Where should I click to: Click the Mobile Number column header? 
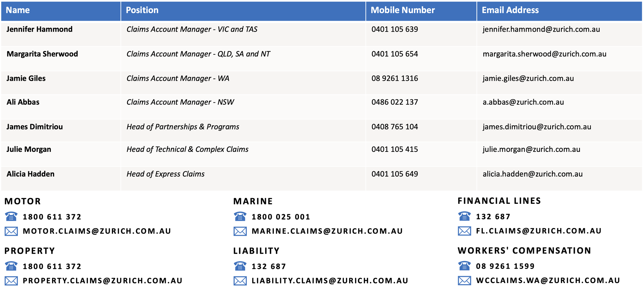[x=421, y=11]
